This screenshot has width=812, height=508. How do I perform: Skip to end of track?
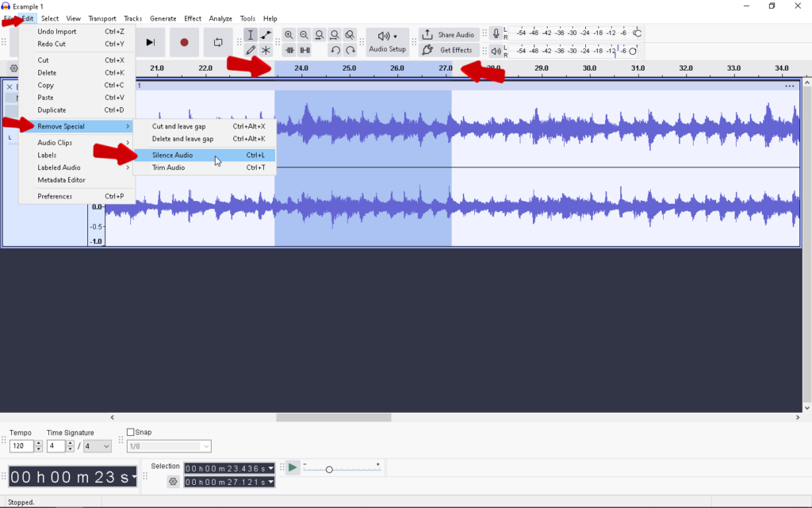151,42
